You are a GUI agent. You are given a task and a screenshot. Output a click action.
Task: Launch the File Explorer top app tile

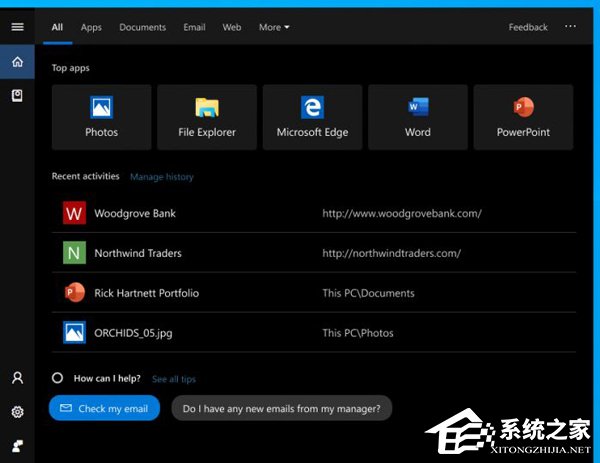207,117
